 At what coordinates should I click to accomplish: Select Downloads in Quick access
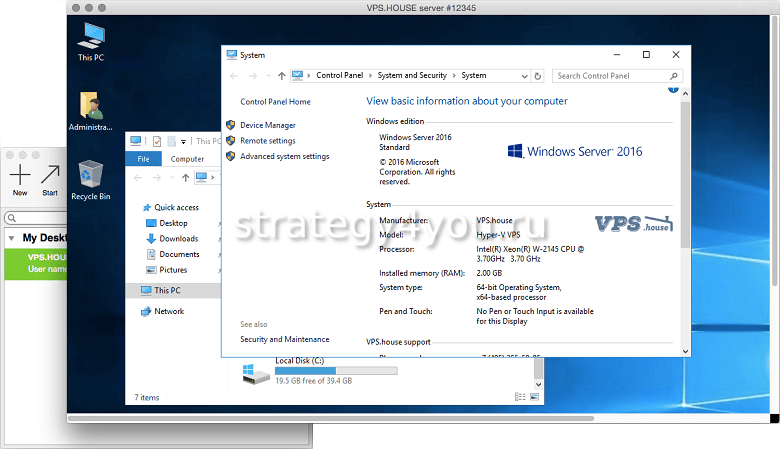click(178, 239)
